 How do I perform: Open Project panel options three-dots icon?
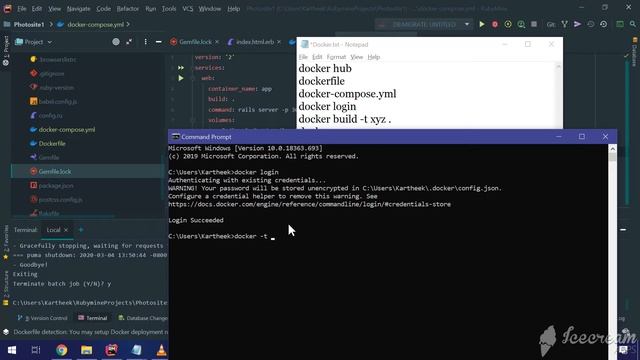[145, 42]
